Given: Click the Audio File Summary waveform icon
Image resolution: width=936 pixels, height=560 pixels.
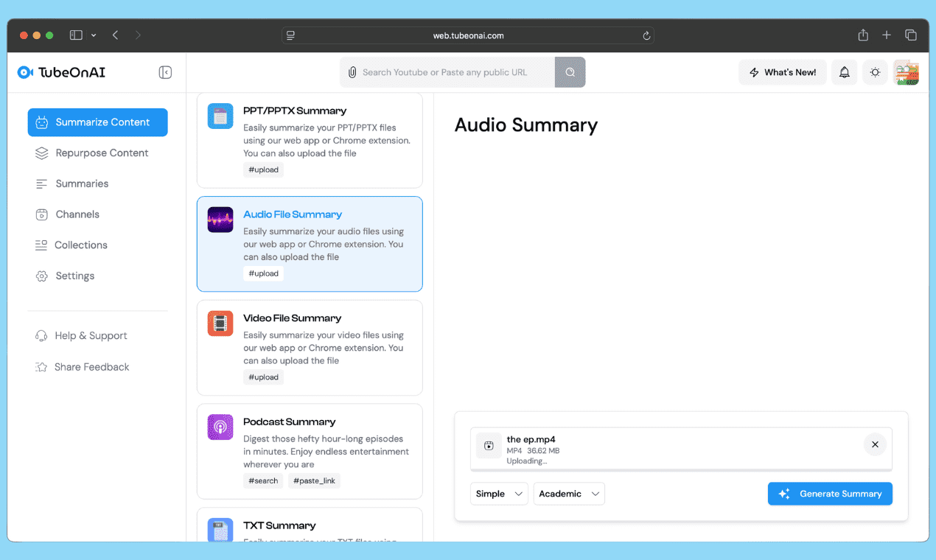Looking at the screenshot, I should coord(220,220).
